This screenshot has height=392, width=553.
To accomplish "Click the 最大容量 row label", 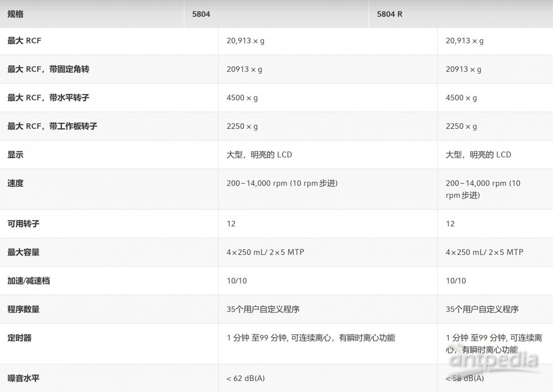I will pos(23,252).
